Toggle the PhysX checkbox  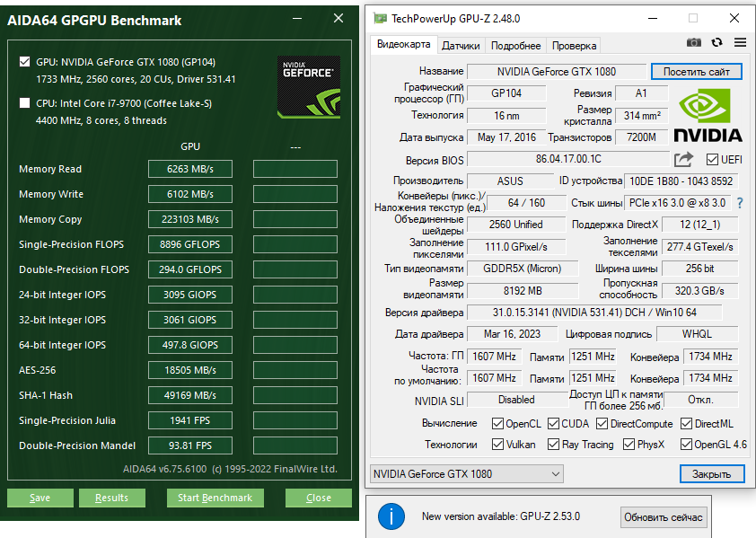[x=629, y=444]
